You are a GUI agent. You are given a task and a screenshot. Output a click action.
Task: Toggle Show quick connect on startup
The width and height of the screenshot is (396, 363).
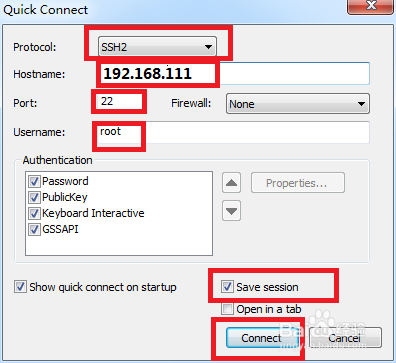[20, 287]
